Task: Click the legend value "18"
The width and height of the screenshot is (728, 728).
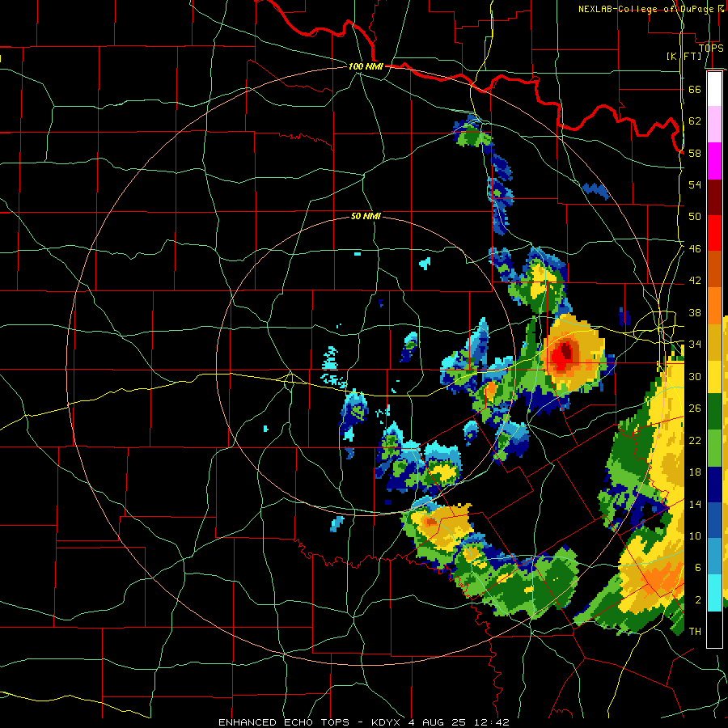Action: pyautogui.click(x=695, y=472)
